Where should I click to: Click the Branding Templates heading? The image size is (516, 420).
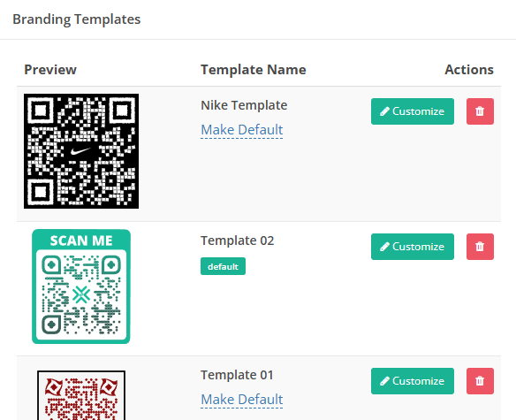[x=76, y=19]
